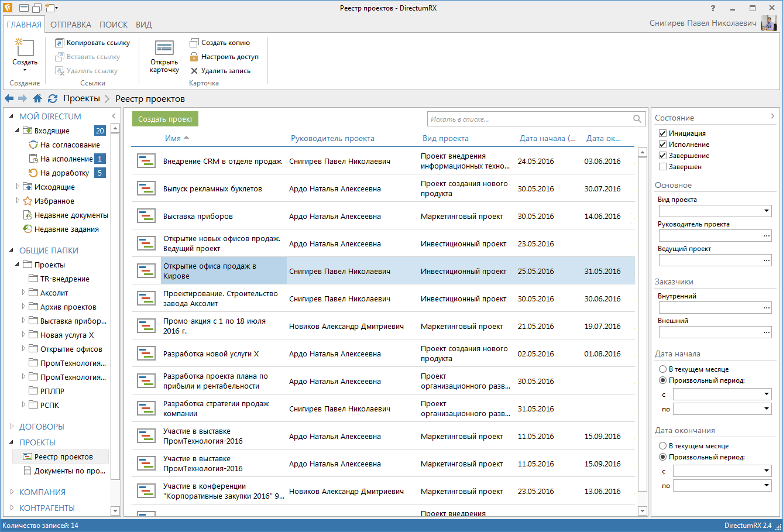Click down arrow of project list scrollbar
Screen dimensions: 783x532
(x=642, y=511)
